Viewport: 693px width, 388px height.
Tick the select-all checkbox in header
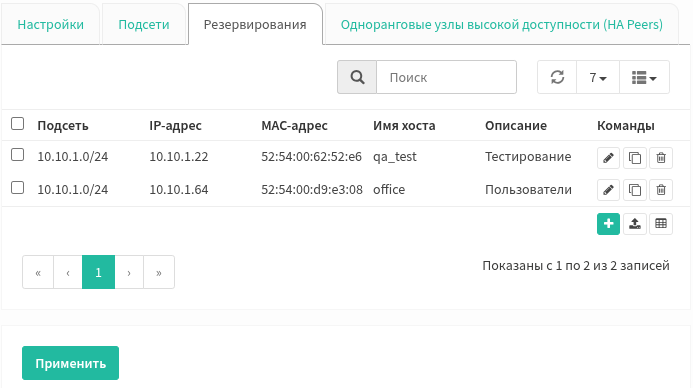(17, 124)
